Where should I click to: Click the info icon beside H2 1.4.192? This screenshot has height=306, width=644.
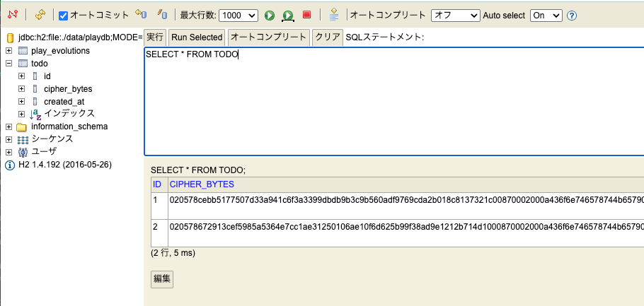9,165
